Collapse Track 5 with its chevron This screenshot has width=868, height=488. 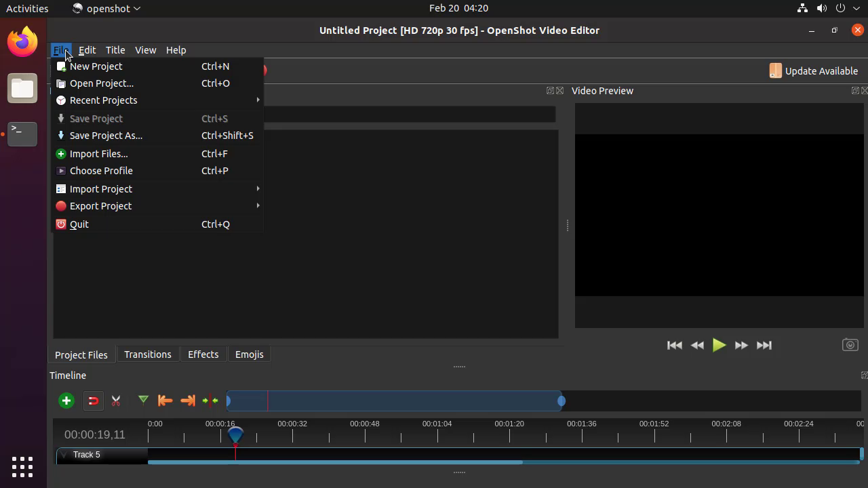(63, 455)
